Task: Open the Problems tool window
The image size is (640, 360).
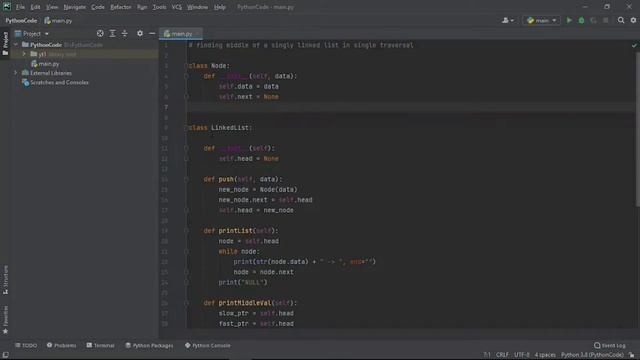Action: pos(61,345)
